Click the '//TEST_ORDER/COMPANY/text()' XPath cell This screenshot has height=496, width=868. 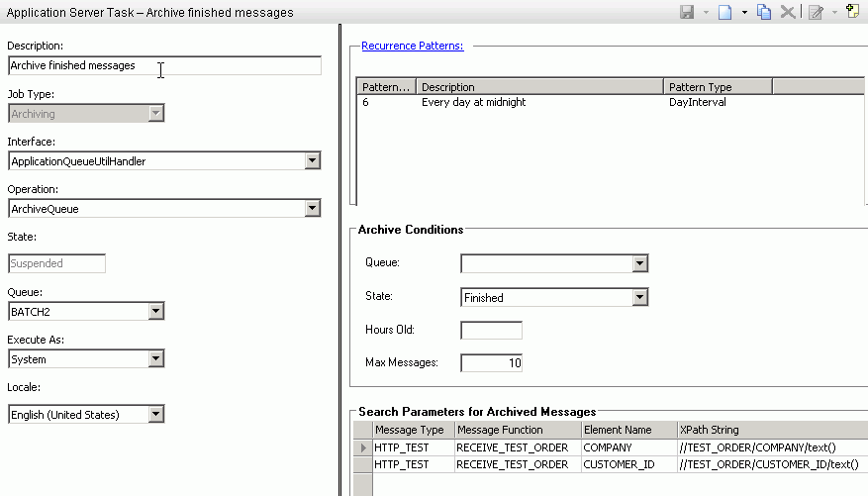click(773, 447)
